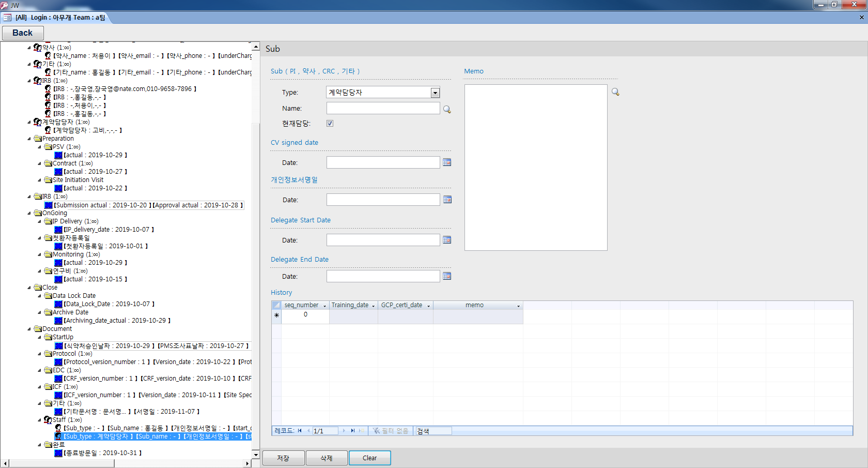Jump to last record using navigator icon

click(353, 430)
